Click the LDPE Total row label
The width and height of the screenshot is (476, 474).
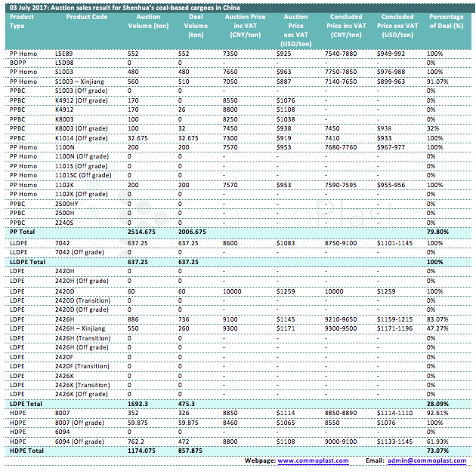coord(25,404)
